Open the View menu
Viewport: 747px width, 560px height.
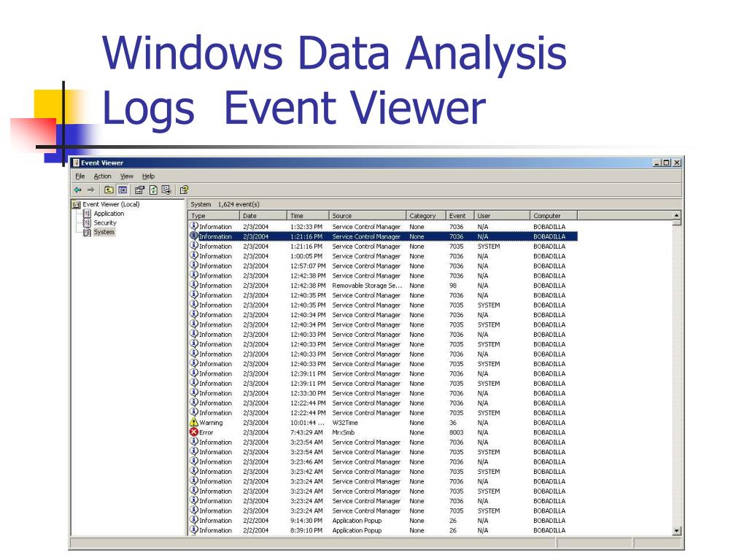(127, 176)
